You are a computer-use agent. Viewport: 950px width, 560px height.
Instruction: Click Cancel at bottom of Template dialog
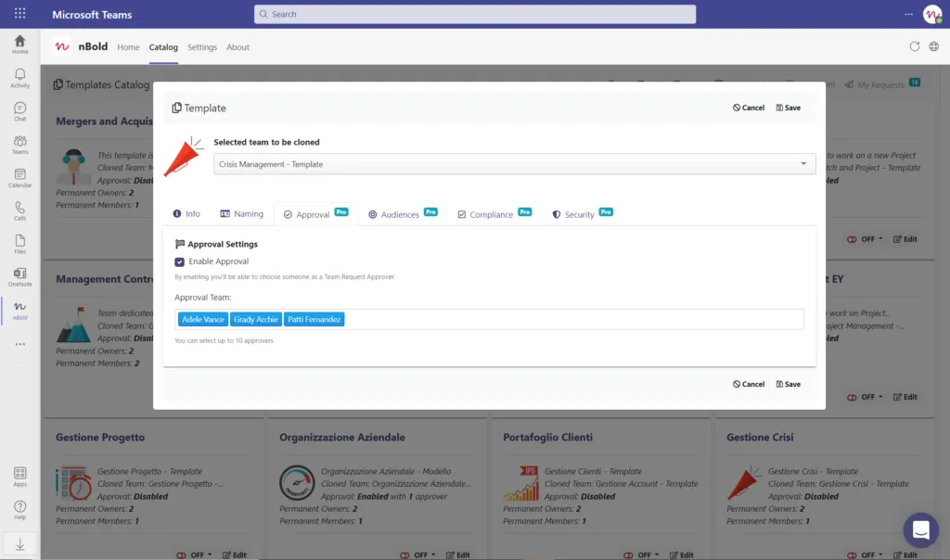click(749, 384)
